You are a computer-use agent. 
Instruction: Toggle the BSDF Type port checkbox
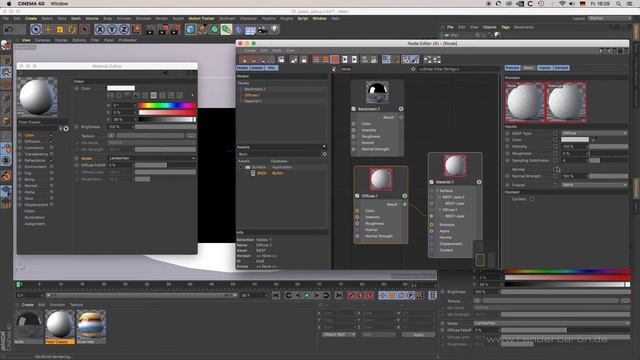click(x=555, y=133)
